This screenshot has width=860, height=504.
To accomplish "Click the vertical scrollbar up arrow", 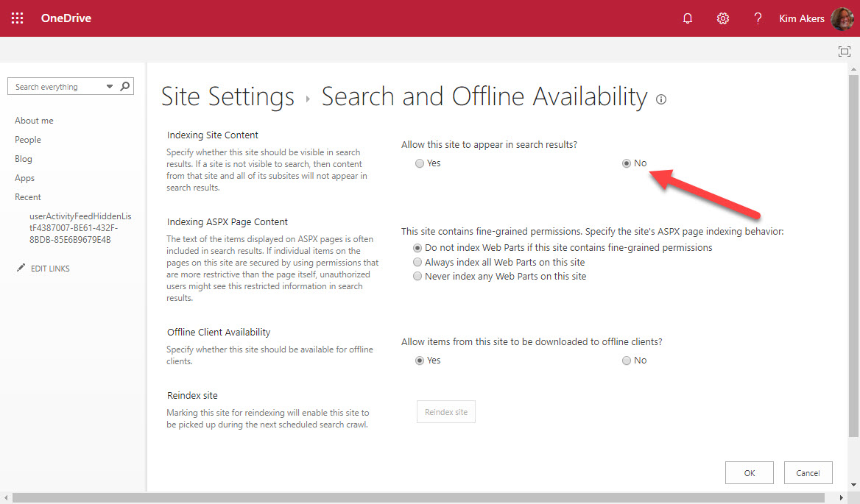I will (x=853, y=70).
